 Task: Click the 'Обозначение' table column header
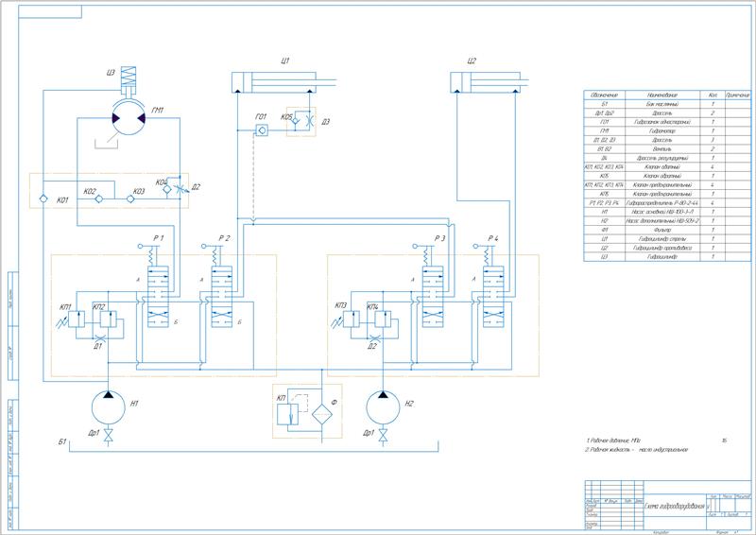point(604,95)
